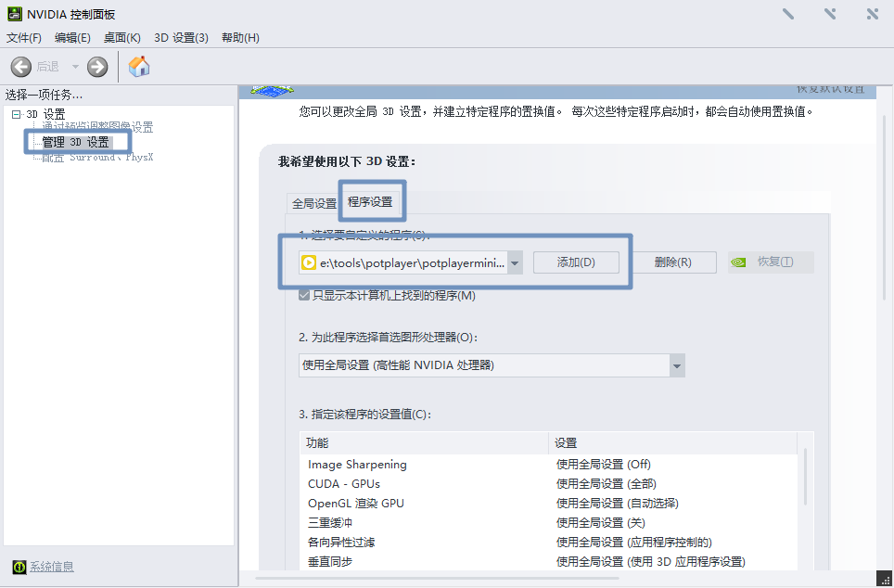Screen dimensions: 894x588
Task: Toggle 只显示本计算机上找到的程序 checkbox
Action: click(304, 296)
